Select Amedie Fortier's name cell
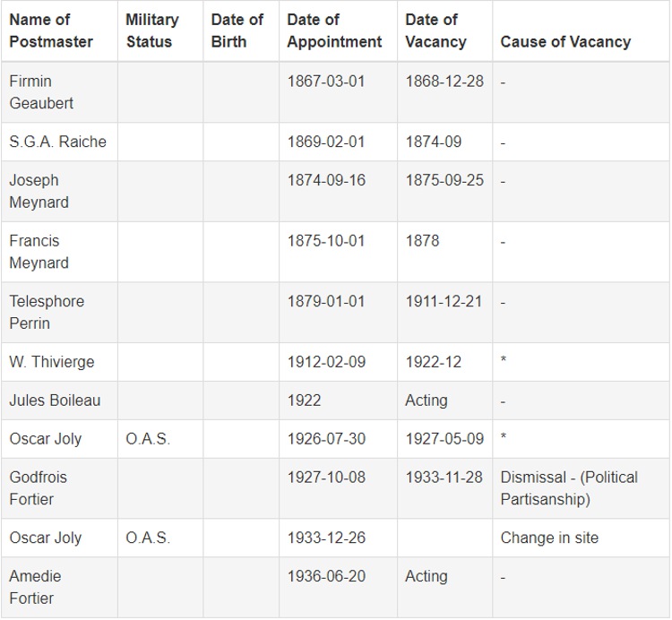This screenshot has width=672, height=620. (x=35, y=587)
